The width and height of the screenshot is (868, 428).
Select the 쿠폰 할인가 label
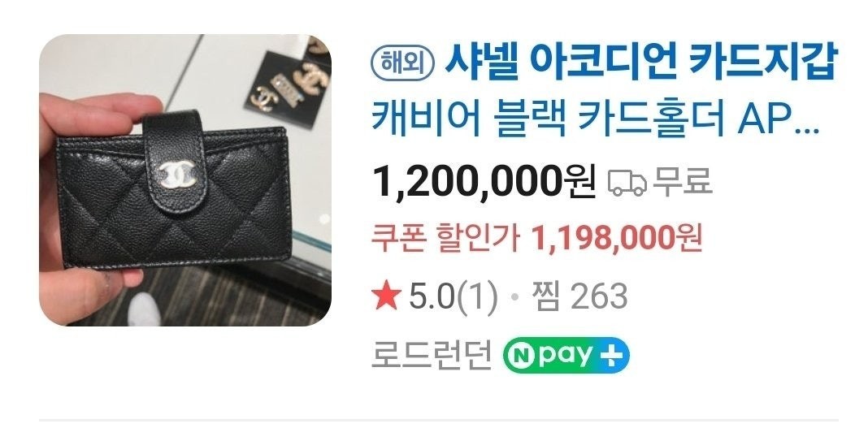point(446,238)
